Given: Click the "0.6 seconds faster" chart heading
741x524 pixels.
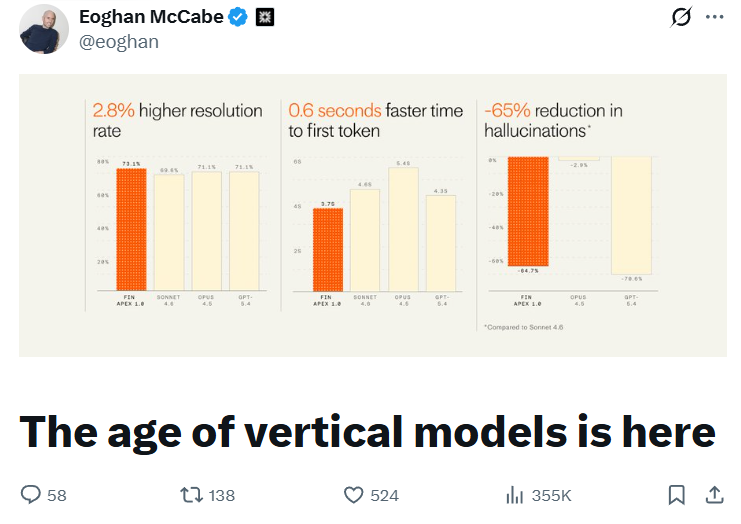Looking at the screenshot, I should [377, 120].
